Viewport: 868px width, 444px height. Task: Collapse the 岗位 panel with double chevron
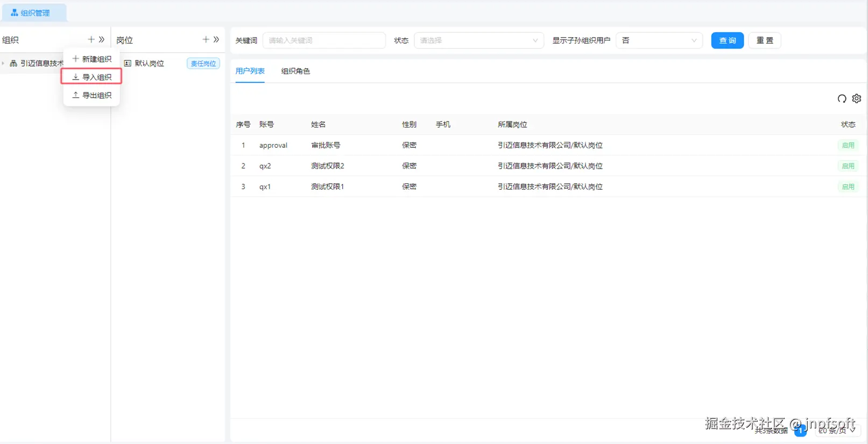click(216, 40)
